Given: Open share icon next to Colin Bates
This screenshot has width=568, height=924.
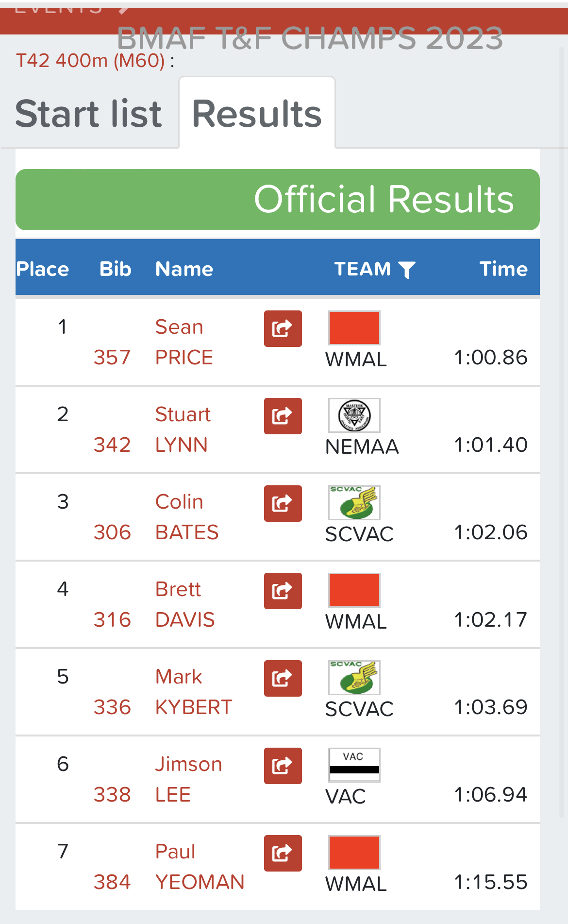Looking at the screenshot, I should coord(283,503).
